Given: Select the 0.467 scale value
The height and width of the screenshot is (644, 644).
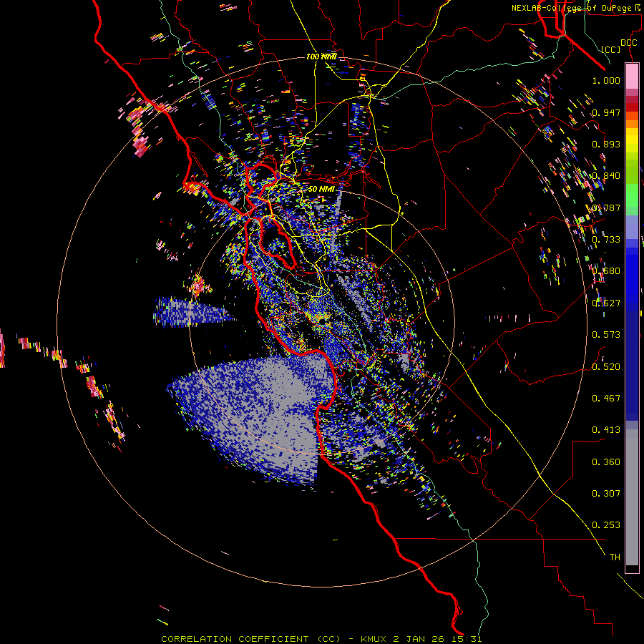Looking at the screenshot, I should (x=606, y=399).
